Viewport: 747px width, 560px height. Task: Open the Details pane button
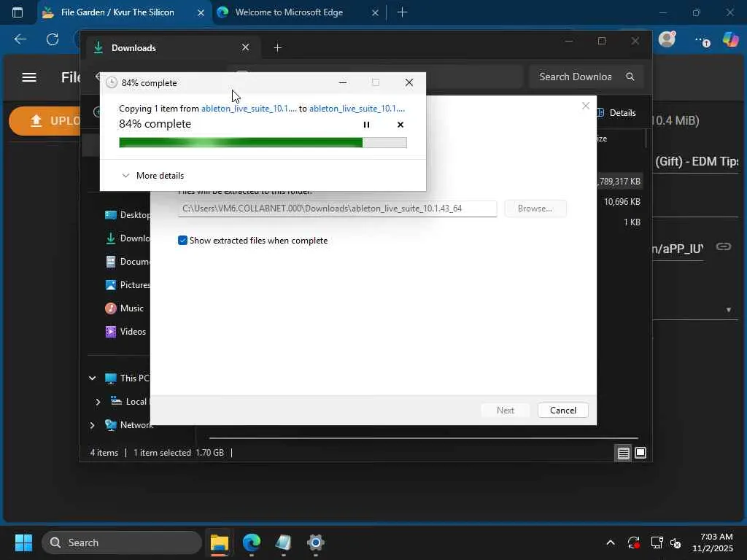pyautogui.click(x=616, y=113)
